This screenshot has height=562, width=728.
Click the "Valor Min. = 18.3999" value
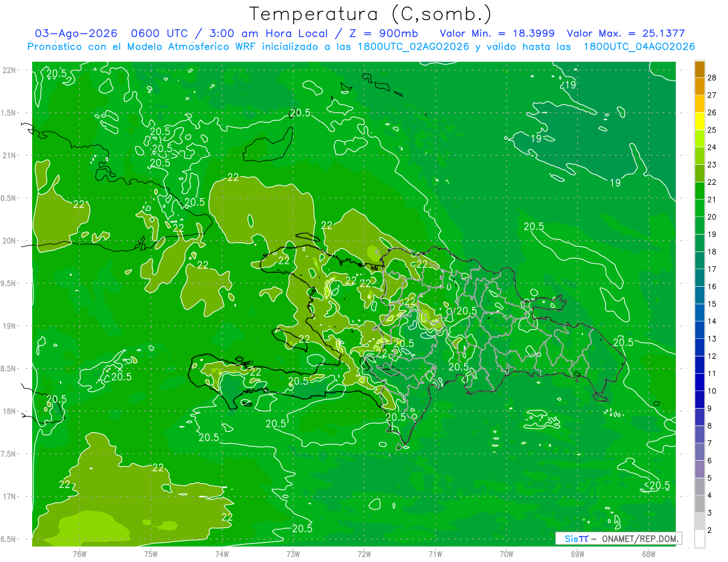[496, 34]
